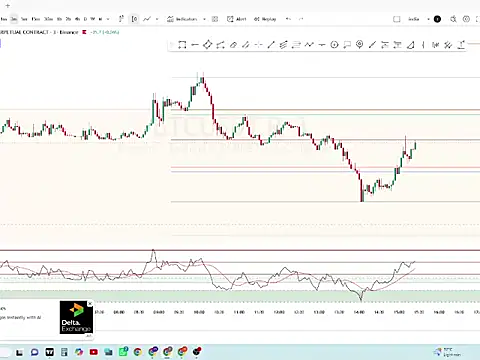
Task: Click the Delta Exchange ad thumbnail
Action: 76,317
